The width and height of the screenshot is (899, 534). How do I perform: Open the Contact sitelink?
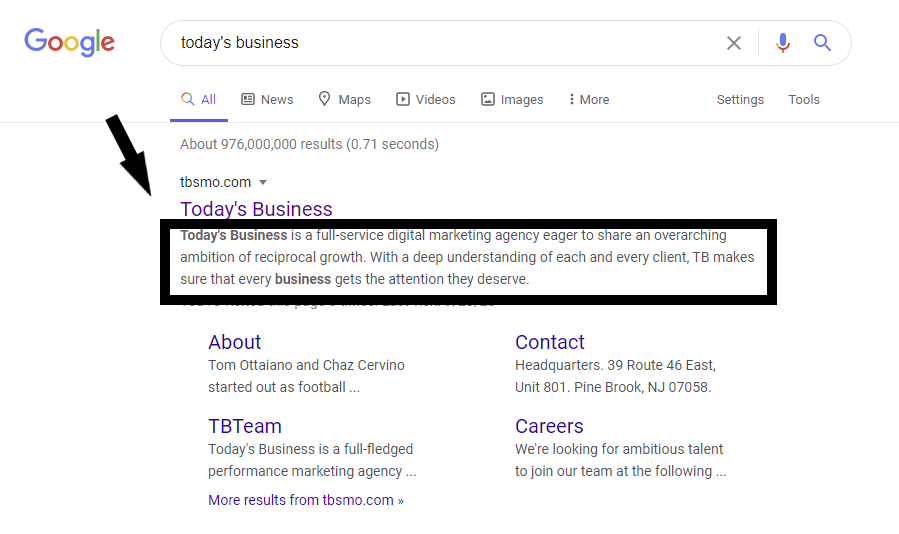coord(549,342)
